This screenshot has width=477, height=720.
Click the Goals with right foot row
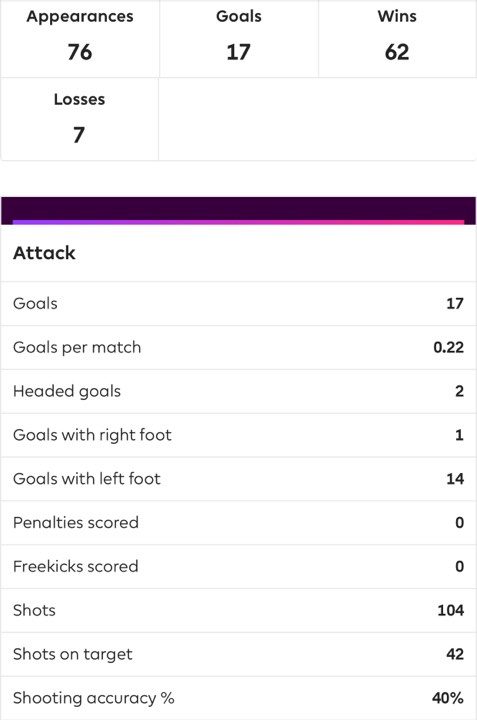(238, 435)
